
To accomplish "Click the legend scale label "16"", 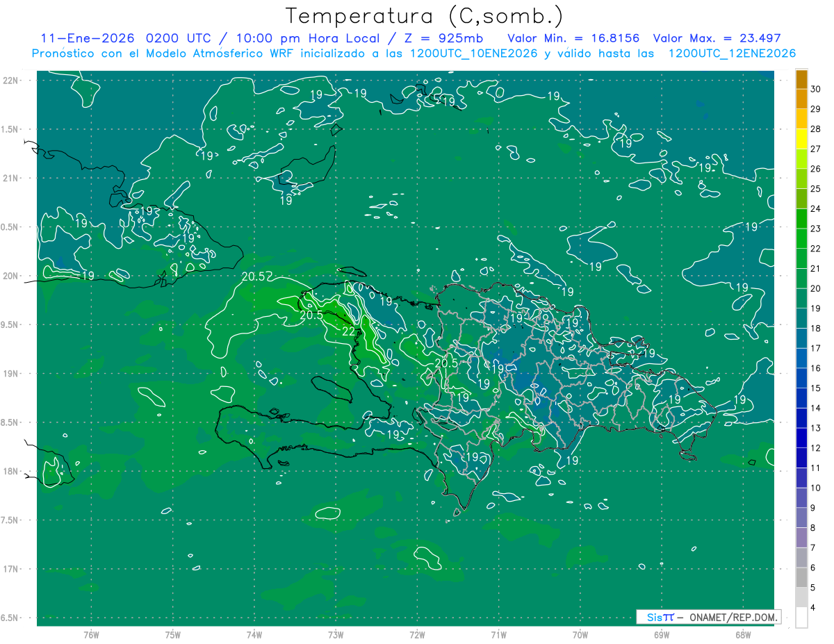I will (816, 368).
